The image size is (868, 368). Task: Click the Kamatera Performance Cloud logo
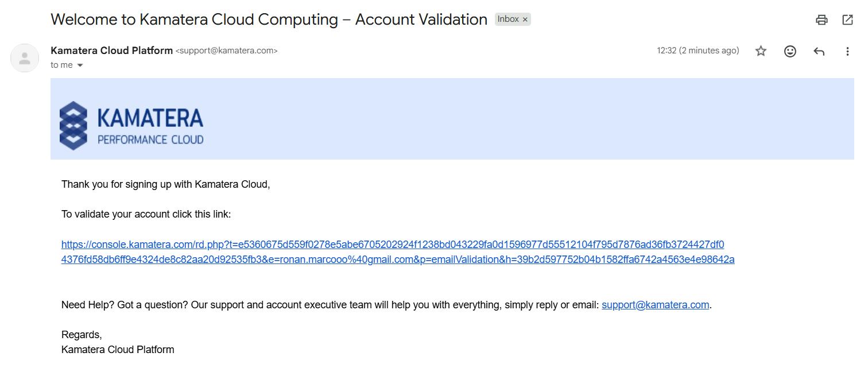click(131, 125)
